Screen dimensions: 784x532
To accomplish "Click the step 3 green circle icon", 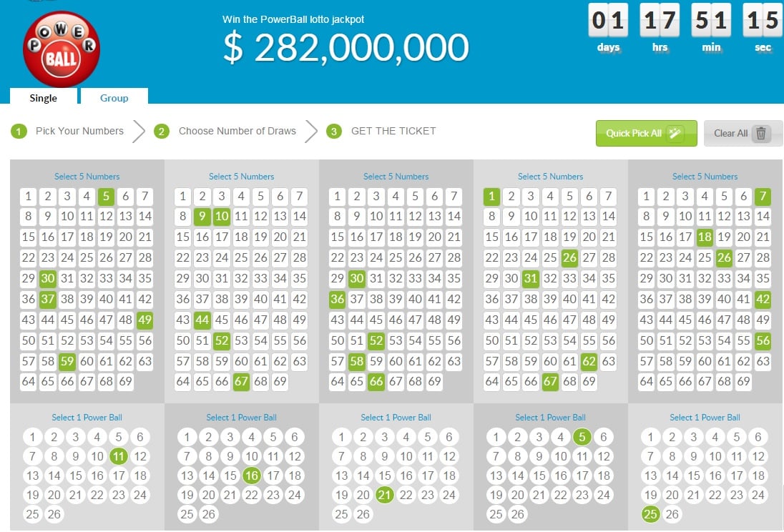I will coord(334,132).
